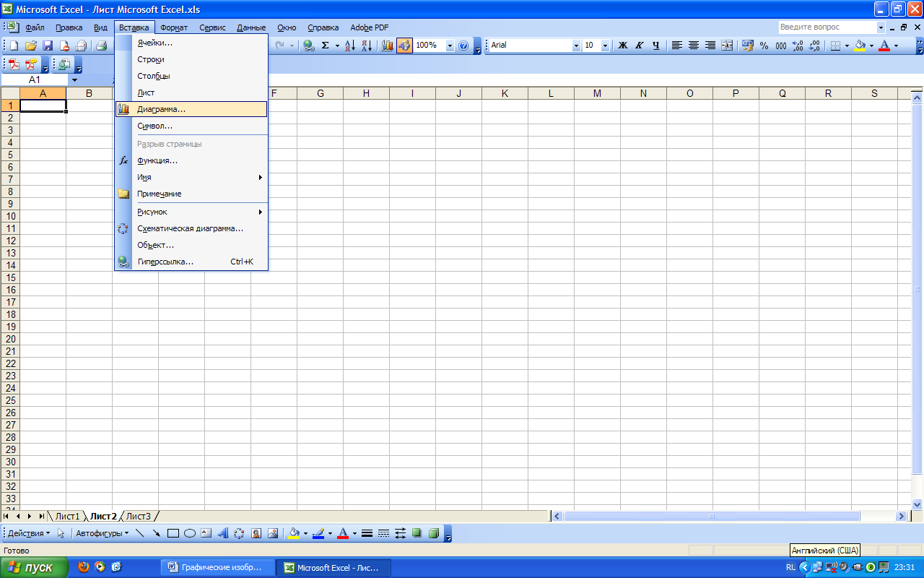This screenshot has width=924, height=578.
Task: Type a question in Введите вопрос box
Action: (827, 27)
